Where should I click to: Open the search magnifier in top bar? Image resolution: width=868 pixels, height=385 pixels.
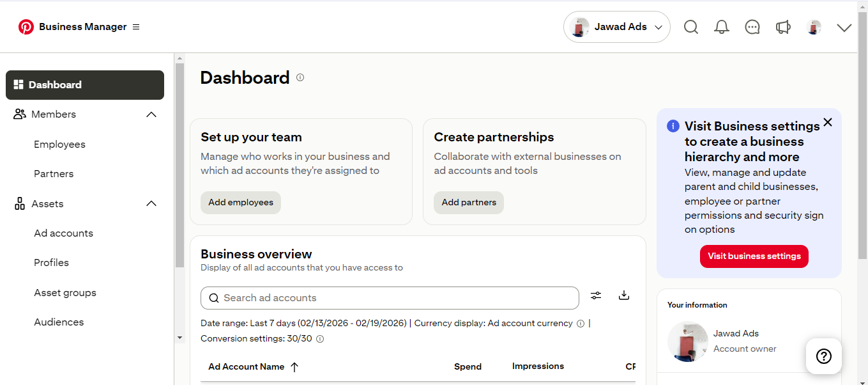tap(690, 27)
